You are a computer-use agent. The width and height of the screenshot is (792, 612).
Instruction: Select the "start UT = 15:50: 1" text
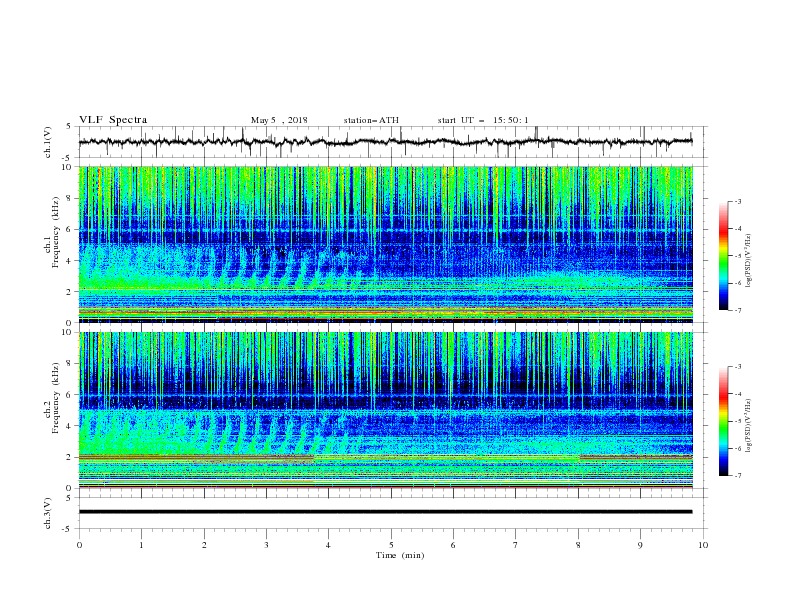click(x=483, y=120)
